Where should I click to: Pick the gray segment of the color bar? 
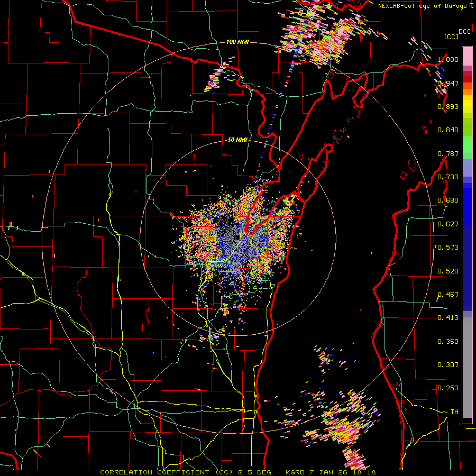point(467,368)
